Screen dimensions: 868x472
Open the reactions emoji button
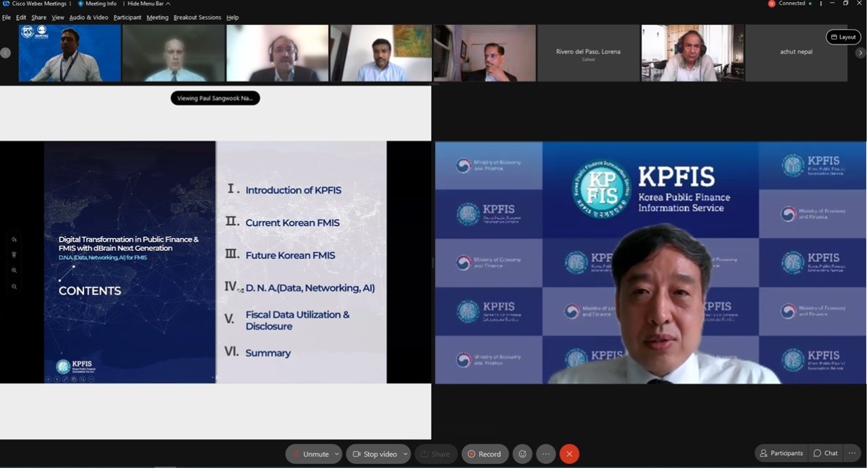click(x=522, y=454)
